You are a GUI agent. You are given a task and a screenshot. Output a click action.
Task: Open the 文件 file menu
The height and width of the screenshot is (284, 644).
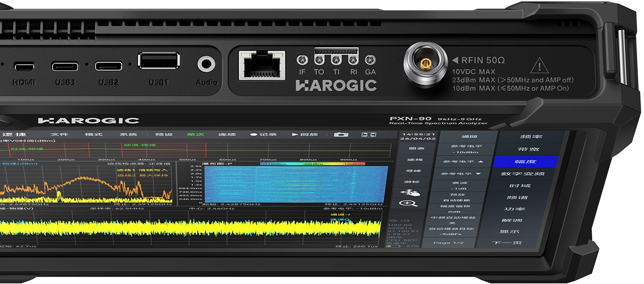click(59, 135)
